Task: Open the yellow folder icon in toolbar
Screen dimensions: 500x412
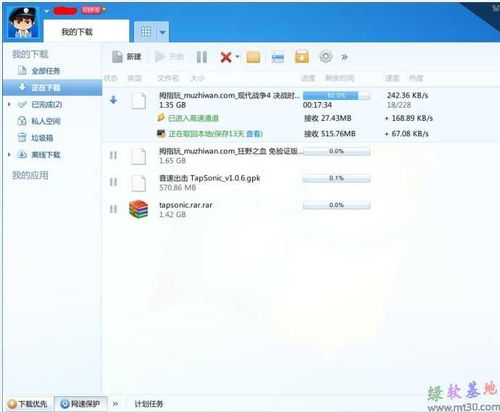Action: (x=253, y=57)
